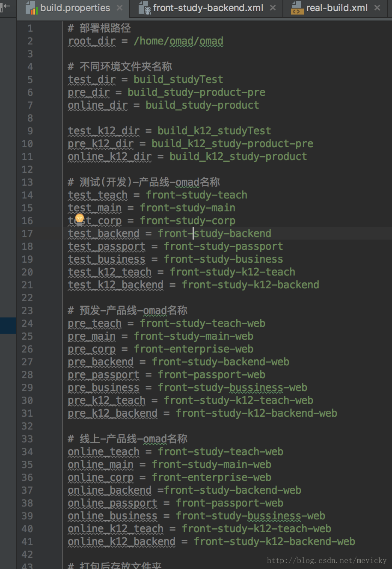Screen dimensions: 392x569
Task: Click the real-build.xml file icon
Action: point(297,8)
